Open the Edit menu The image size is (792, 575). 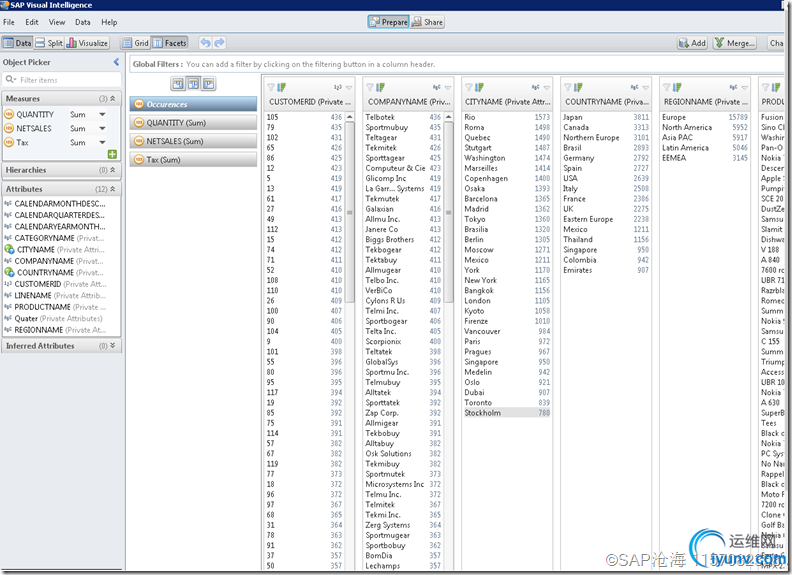pyautogui.click(x=32, y=22)
